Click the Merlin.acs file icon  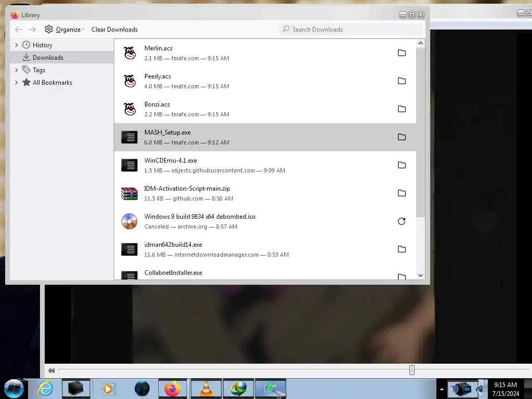[x=129, y=53]
